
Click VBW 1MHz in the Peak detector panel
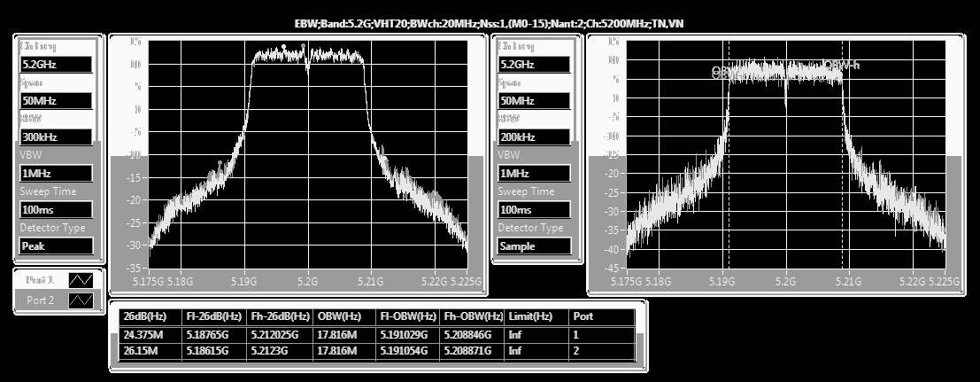point(57,174)
